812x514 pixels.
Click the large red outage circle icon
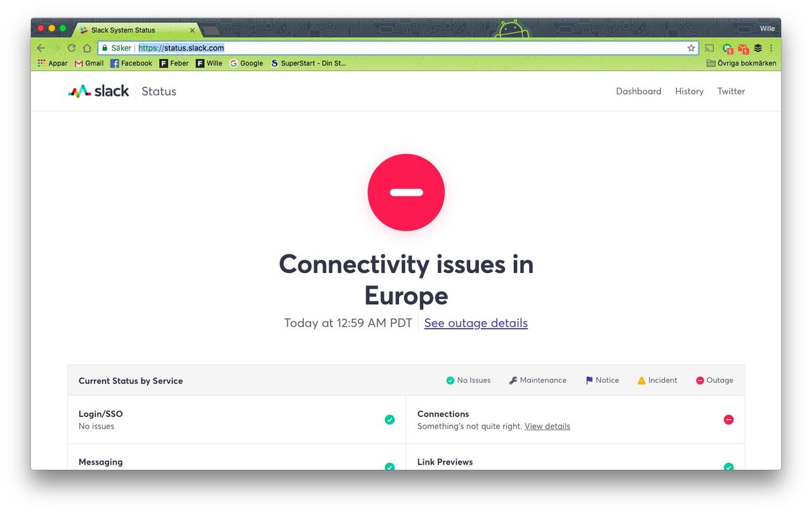click(x=406, y=192)
